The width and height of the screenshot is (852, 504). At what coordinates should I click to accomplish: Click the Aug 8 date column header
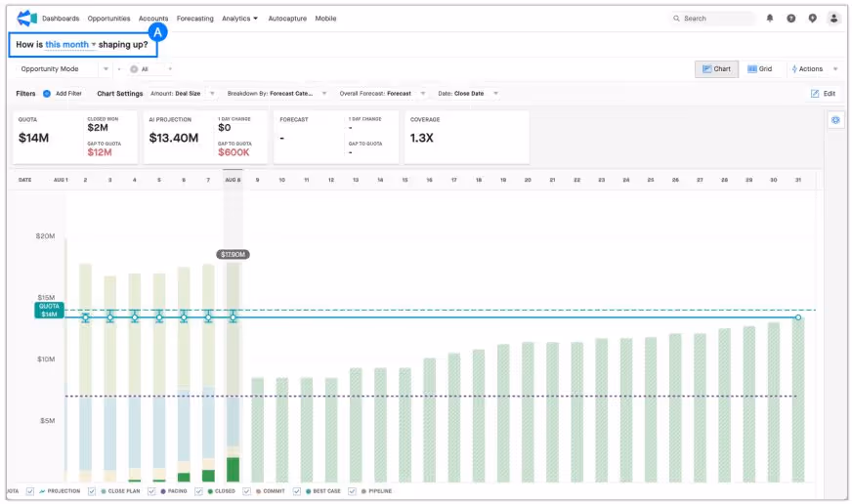pos(234,180)
